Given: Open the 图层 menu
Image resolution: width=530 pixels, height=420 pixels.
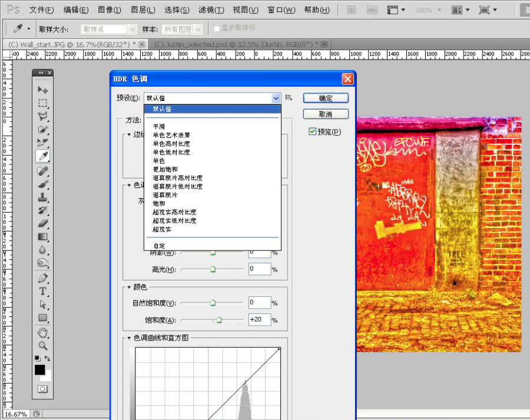Looking at the screenshot, I should (x=143, y=10).
